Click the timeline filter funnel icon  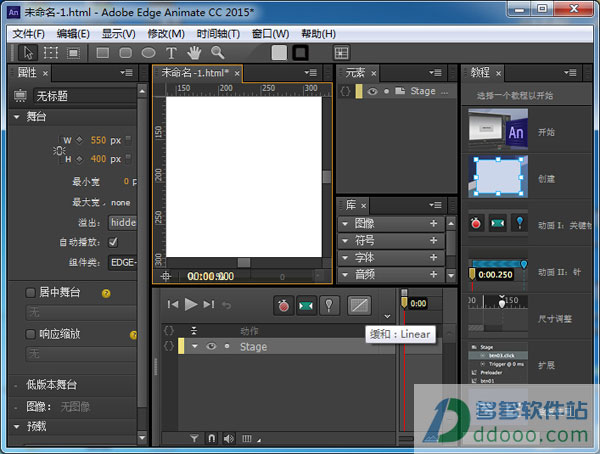pyautogui.click(x=194, y=438)
